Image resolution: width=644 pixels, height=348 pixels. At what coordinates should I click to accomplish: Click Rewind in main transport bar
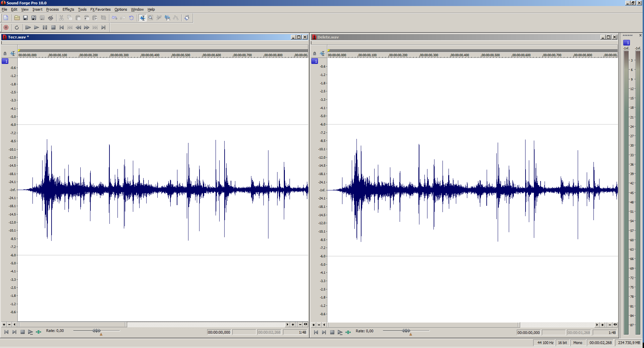[x=78, y=27]
